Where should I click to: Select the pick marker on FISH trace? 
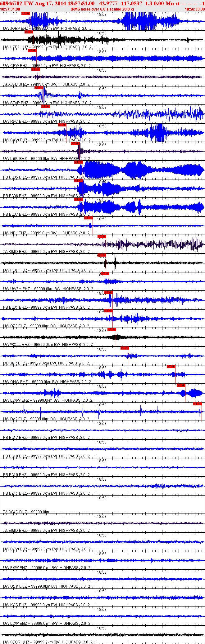coord(102,255)
